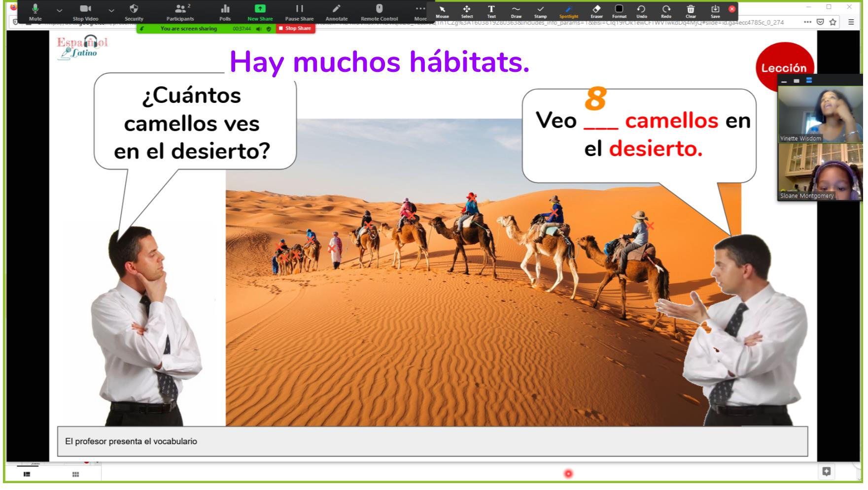Open the Polls panel
Image resolution: width=868 pixels, height=490 pixels.
[x=225, y=12]
